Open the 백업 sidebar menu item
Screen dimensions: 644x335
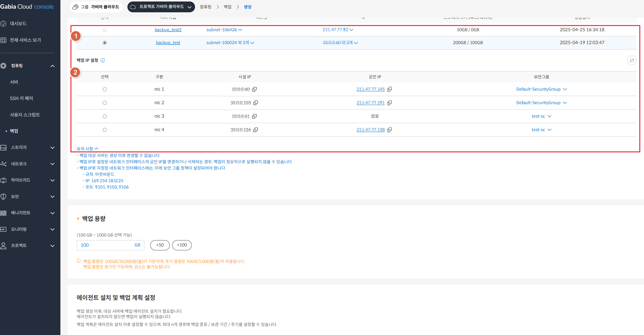tap(14, 131)
